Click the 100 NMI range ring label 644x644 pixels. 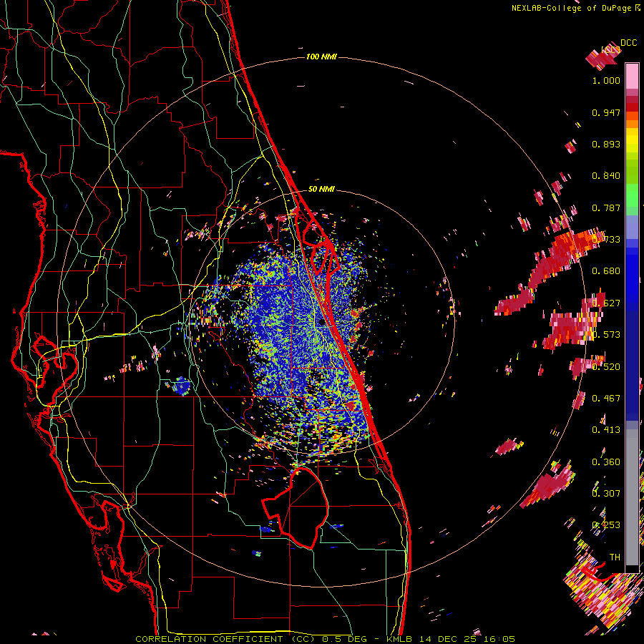tap(321, 57)
